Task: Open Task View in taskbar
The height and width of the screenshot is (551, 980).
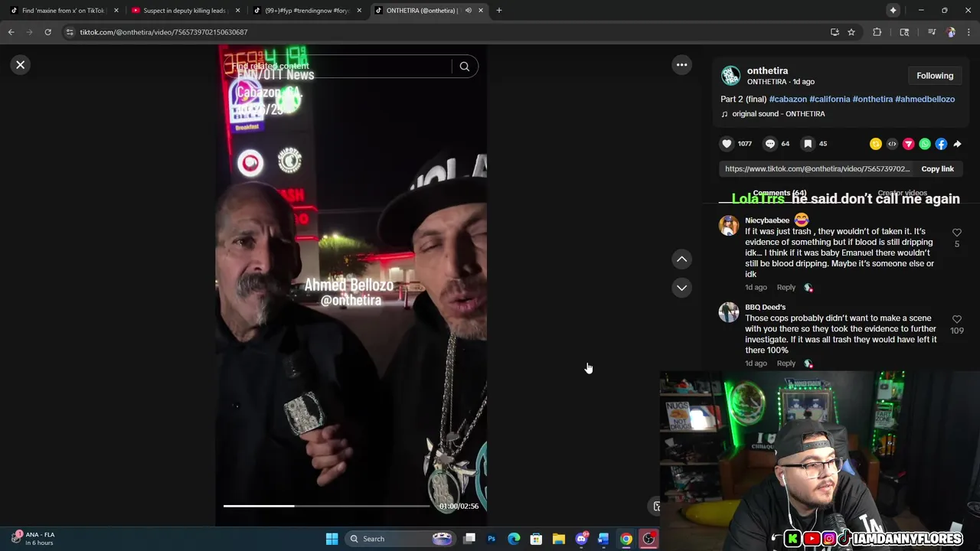Action: [x=469, y=539]
